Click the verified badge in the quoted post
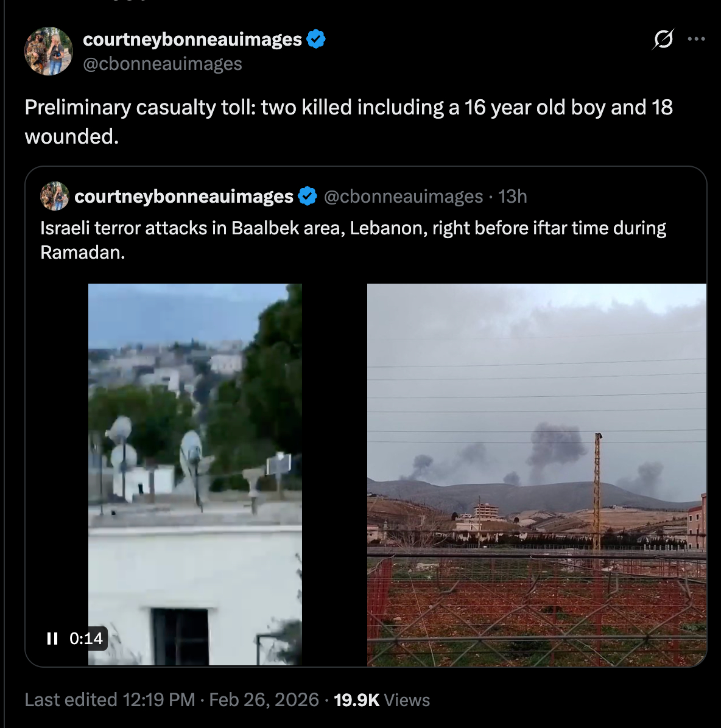Viewport: 721px width, 728px height. click(308, 197)
